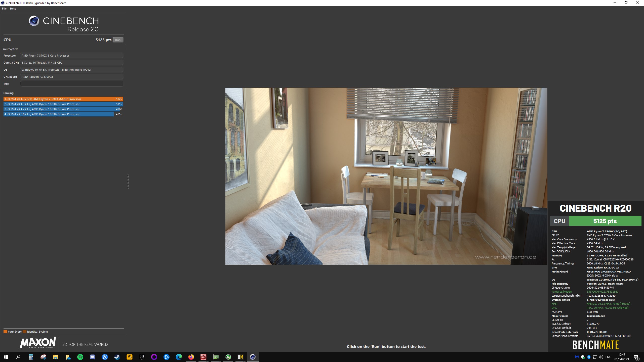Open Firefox from the taskbar

(x=191, y=357)
